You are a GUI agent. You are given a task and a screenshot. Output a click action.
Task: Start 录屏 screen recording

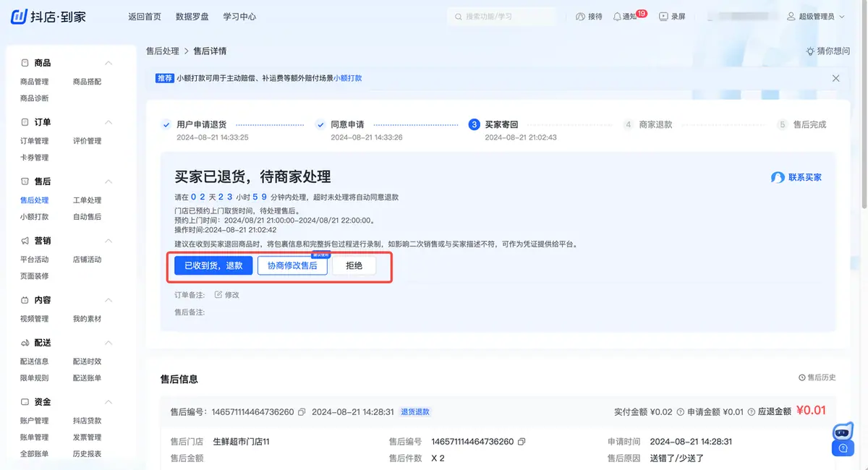pos(663,17)
